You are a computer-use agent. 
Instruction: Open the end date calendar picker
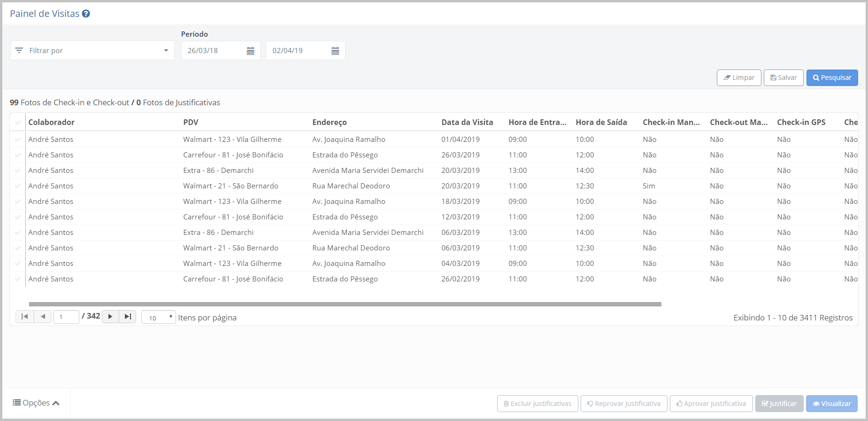(x=335, y=51)
